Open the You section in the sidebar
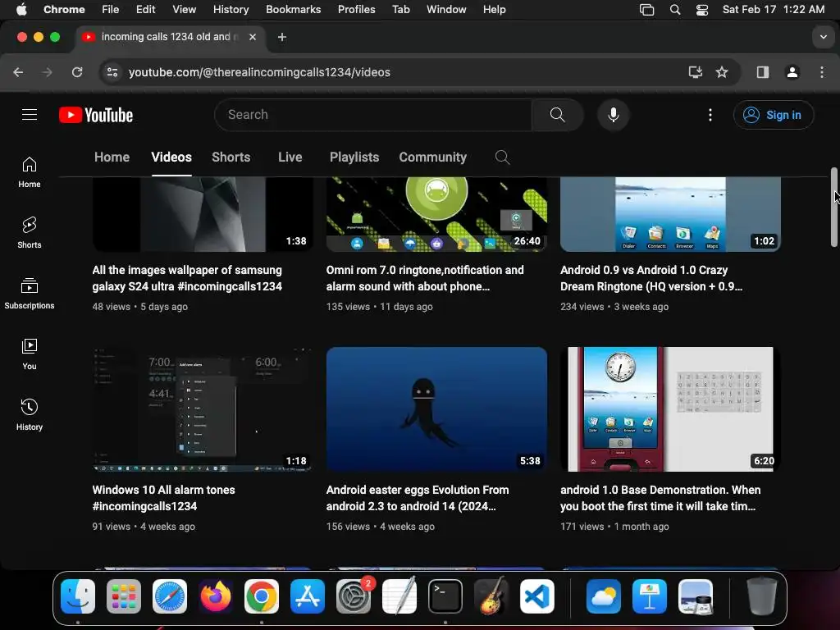 click(30, 354)
